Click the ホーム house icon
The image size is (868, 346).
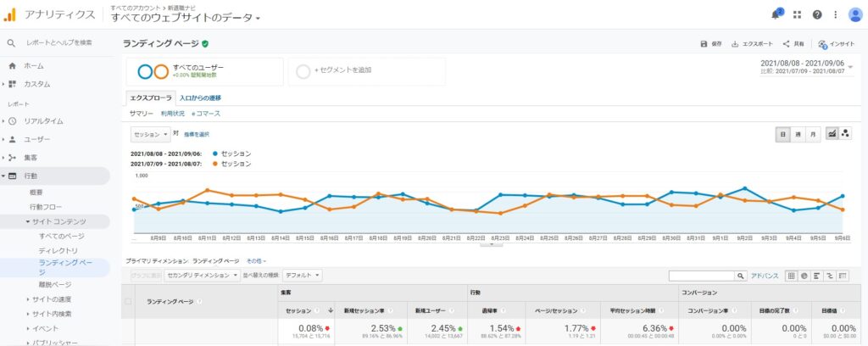(x=12, y=66)
